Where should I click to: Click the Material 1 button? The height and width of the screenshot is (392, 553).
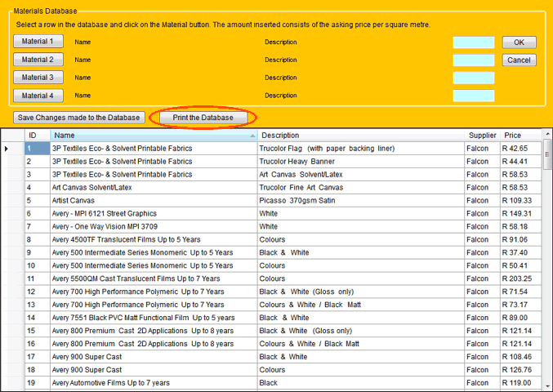coord(38,42)
